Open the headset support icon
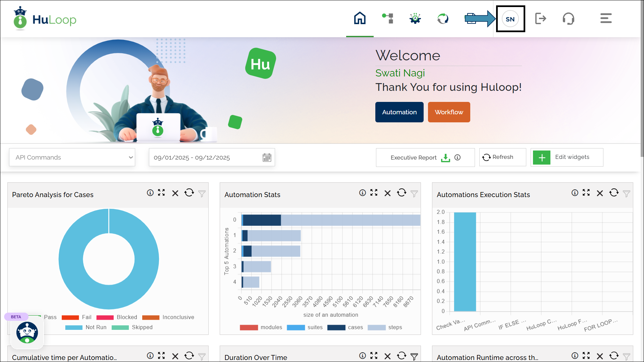The width and height of the screenshot is (644, 362). (569, 18)
